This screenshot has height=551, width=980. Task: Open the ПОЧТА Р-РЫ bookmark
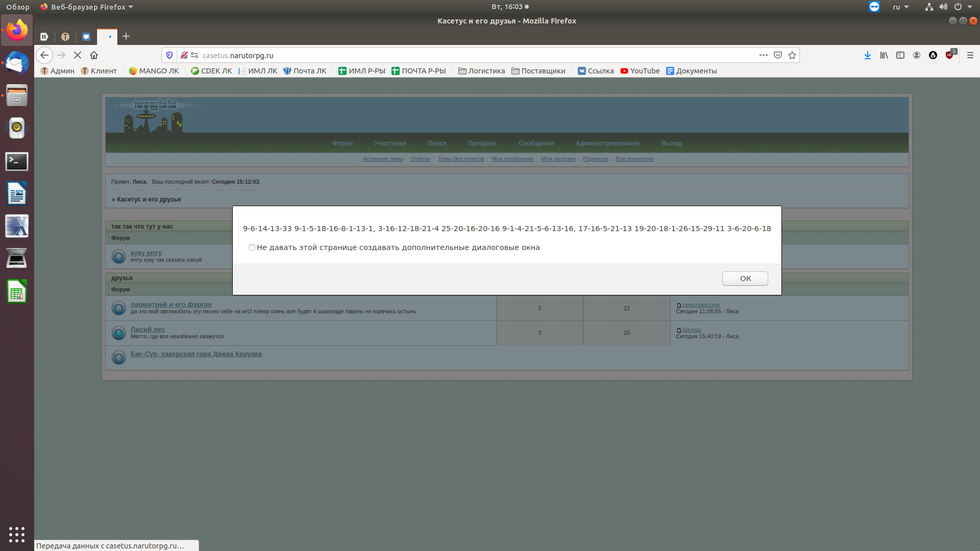coord(419,71)
